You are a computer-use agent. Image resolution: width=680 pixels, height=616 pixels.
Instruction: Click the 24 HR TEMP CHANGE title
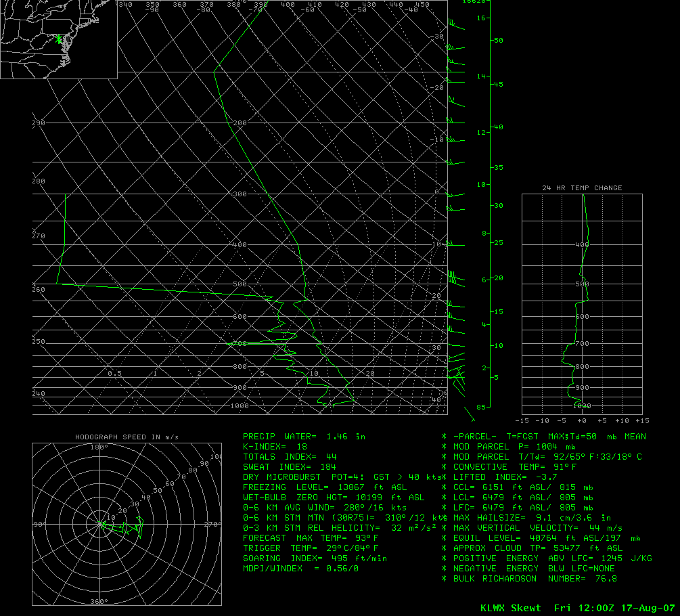click(582, 188)
